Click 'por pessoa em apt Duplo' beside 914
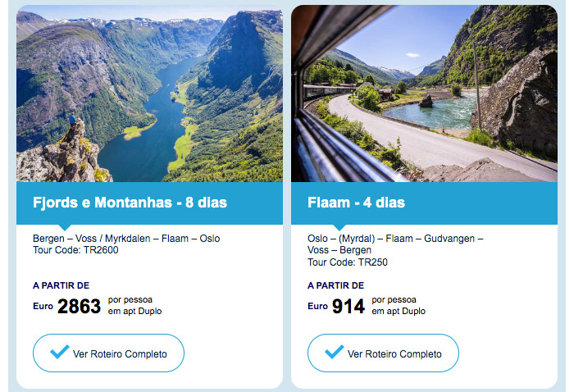574x392 pixels. pyautogui.click(x=399, y=305)
